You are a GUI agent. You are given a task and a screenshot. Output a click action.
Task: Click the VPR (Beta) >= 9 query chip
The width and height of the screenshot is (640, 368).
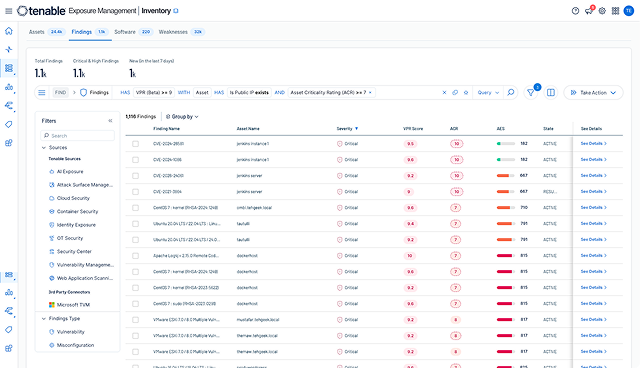coord(154,93)
